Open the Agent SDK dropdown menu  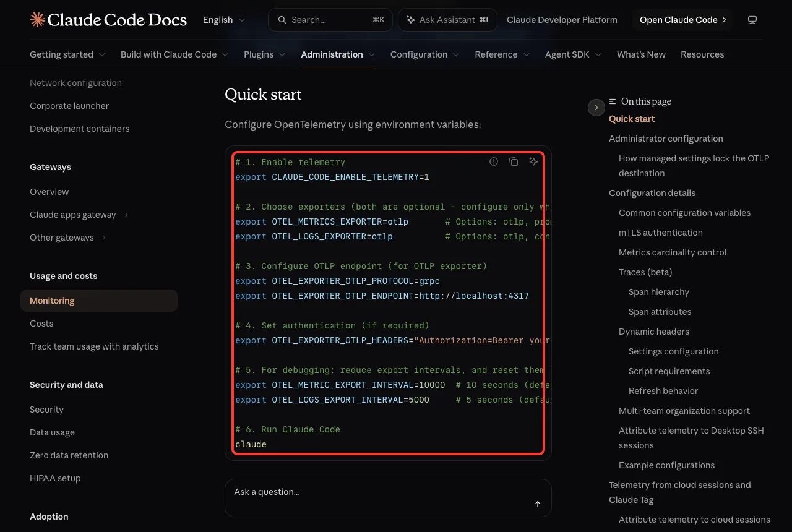click(574, 54)
